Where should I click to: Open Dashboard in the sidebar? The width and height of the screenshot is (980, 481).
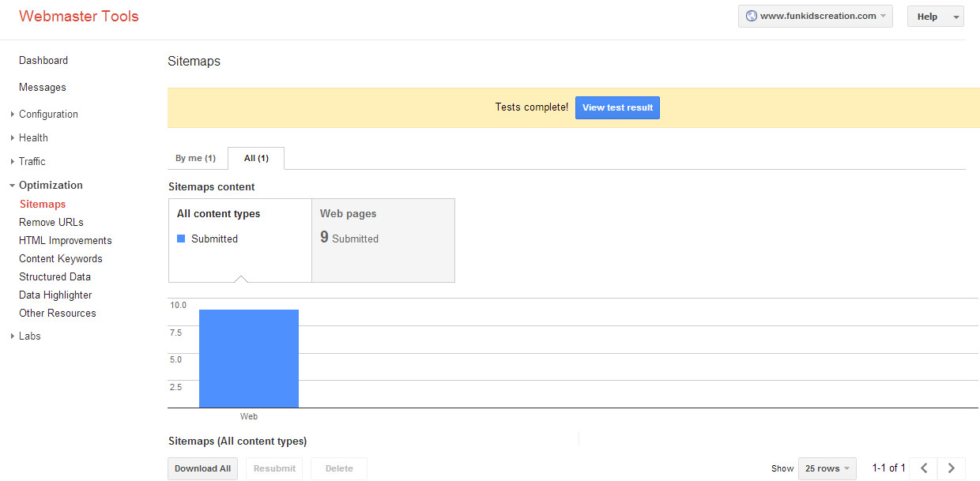(43, 60)
